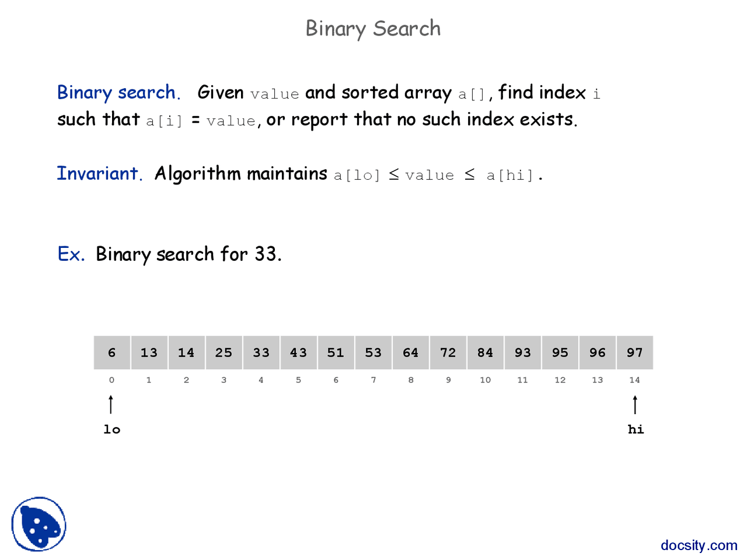Click the lo pointer arrow
747x560 pixels.
[x=111, y=404]
